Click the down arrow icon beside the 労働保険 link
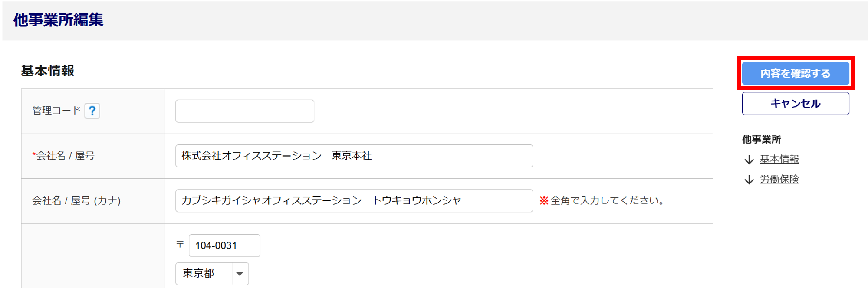868x288 pixels. click(x=749, y=180)
